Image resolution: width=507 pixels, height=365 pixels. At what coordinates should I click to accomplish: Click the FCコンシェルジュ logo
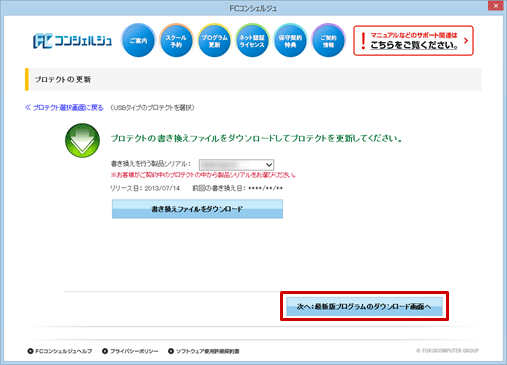[x=72, y=41]
